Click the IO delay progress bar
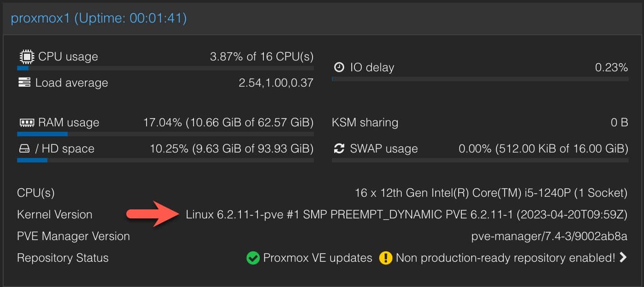 point(480,79)
